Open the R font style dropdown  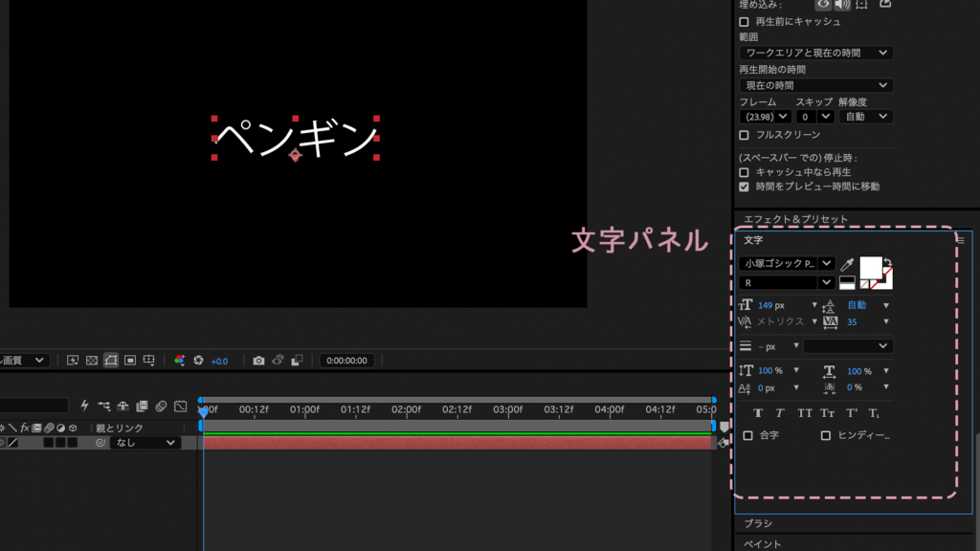(787, 283)
